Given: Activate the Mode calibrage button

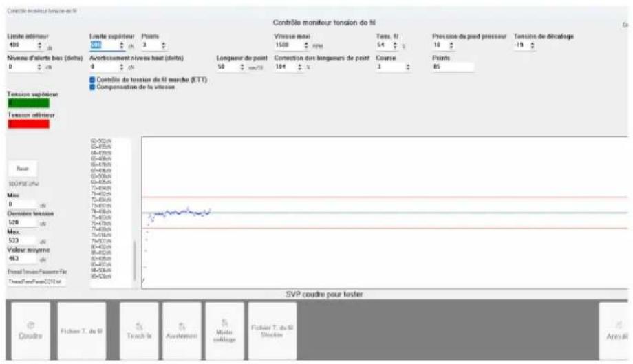Looking at the screenshot, I should point(224,331).
